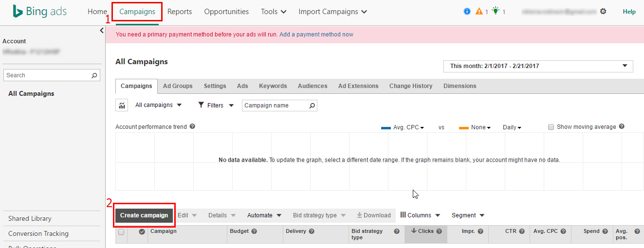The width and height of the screenshot is (644, 248).
Task: Collapse the left sidebar arrow
Action: click(102, 31)
